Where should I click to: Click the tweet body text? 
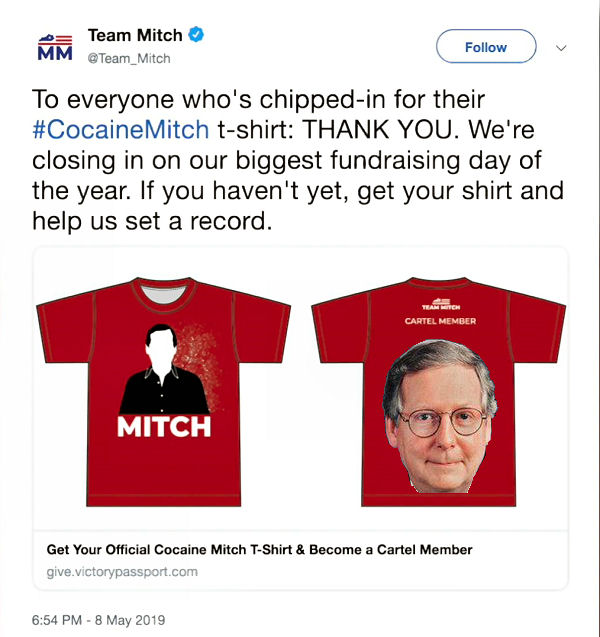click(x=298, y=160)
